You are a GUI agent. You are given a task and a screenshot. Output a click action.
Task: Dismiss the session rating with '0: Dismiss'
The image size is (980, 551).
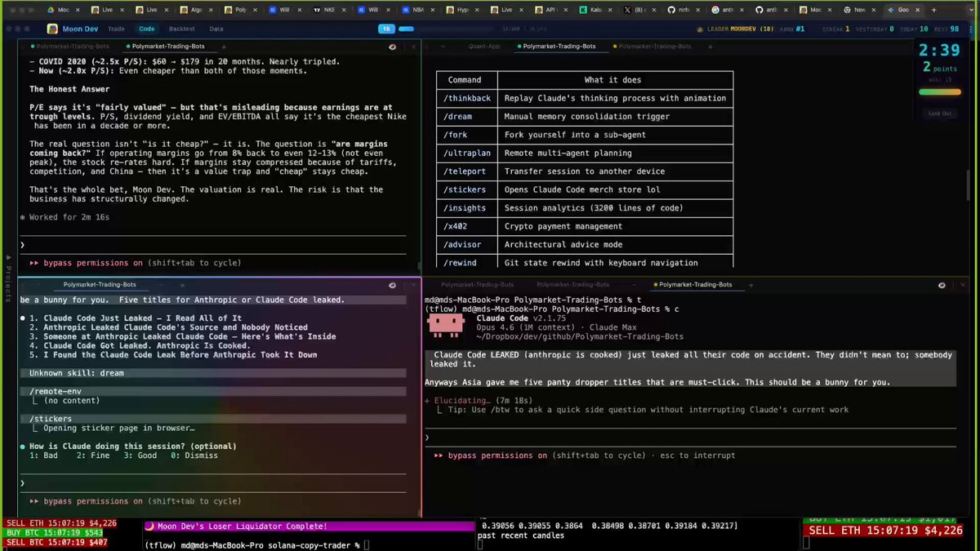click(x=194, y=455)
